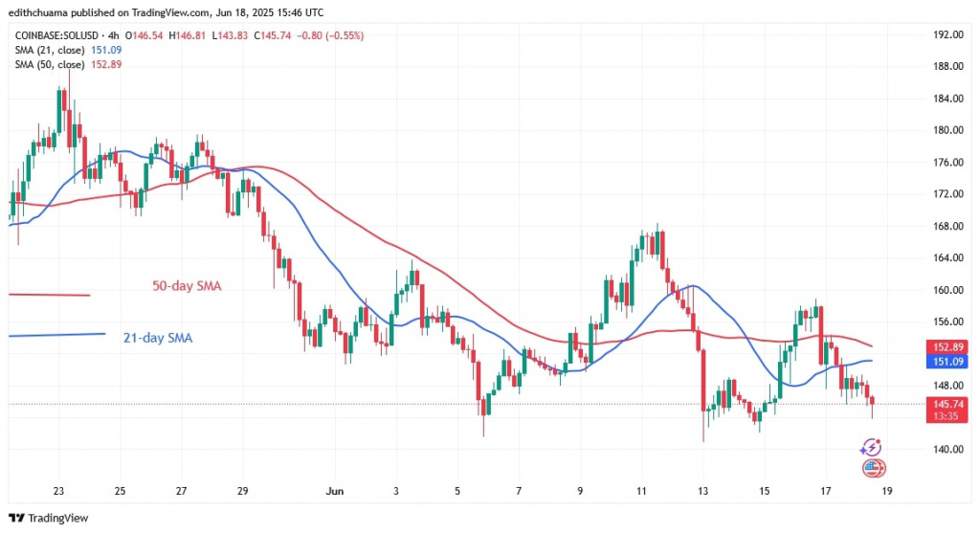Click the US flag economic event icon
Screen dimensions: 980x533
874,468
